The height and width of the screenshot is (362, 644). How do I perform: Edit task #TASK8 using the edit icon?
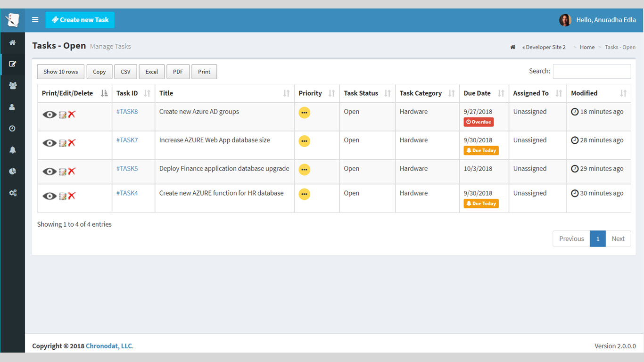pyautogui.click(x=63, y=115)
